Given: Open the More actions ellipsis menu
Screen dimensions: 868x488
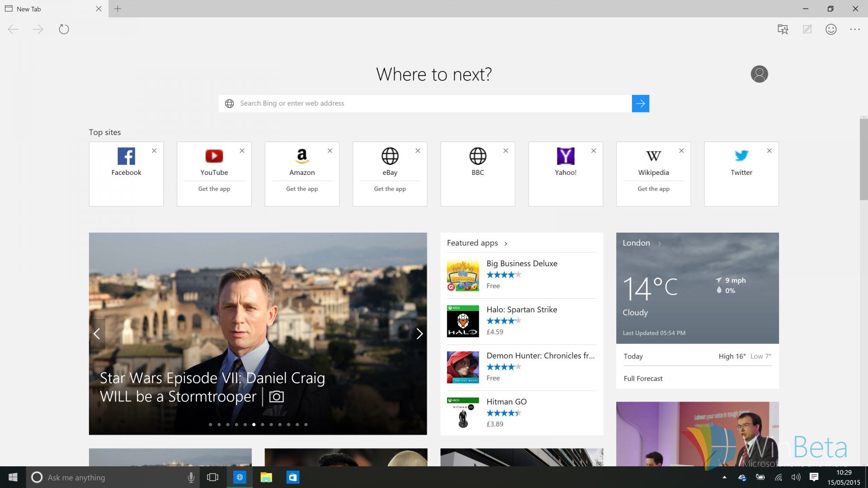Looking at the screenshot, I should pyautogui.click(x=855, y=29).
